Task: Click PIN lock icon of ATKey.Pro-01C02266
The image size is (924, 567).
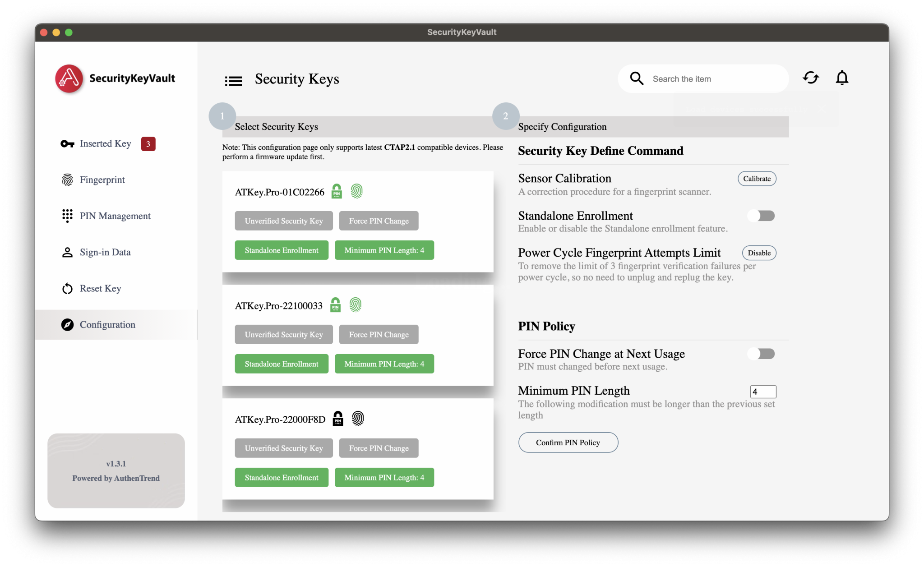Action: [337, 191]
